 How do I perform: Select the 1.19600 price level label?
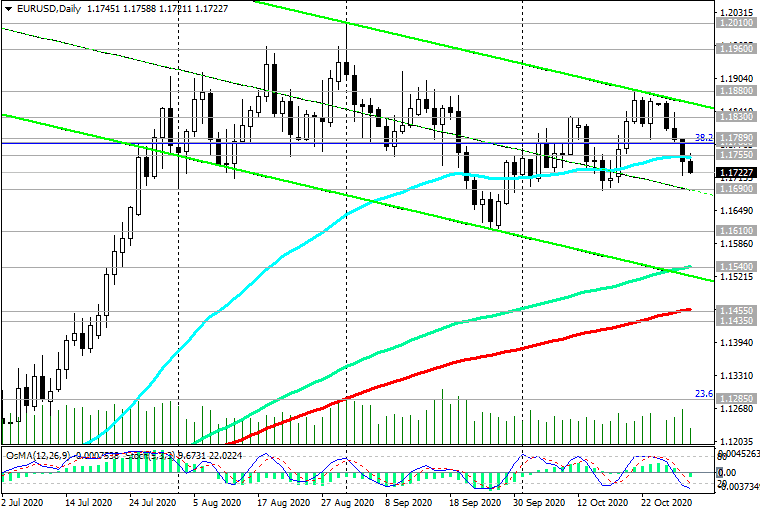pos(736,48)
